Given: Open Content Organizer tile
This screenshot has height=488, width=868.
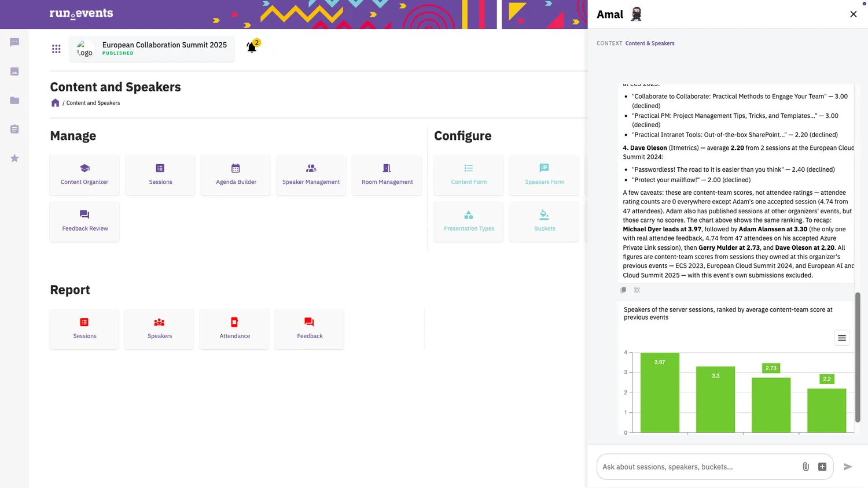Looking at the screenshot, I should [84, 175].
